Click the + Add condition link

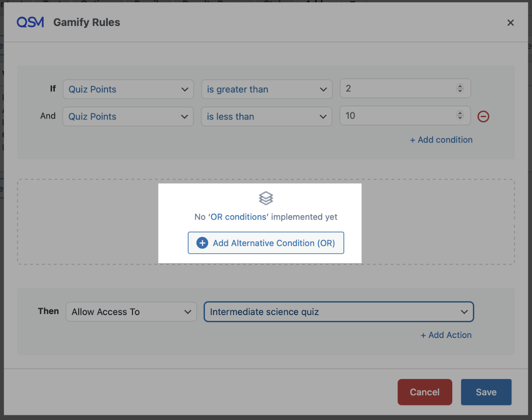[x=441, y=140]
